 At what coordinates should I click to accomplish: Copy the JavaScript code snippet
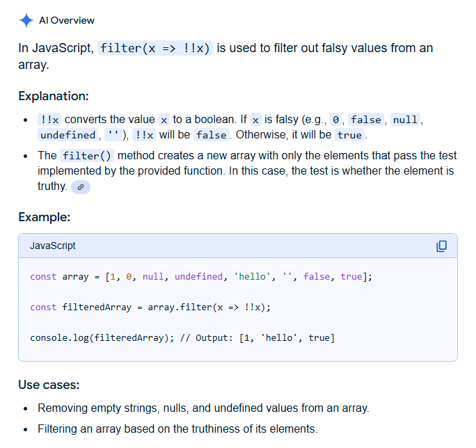441,246
